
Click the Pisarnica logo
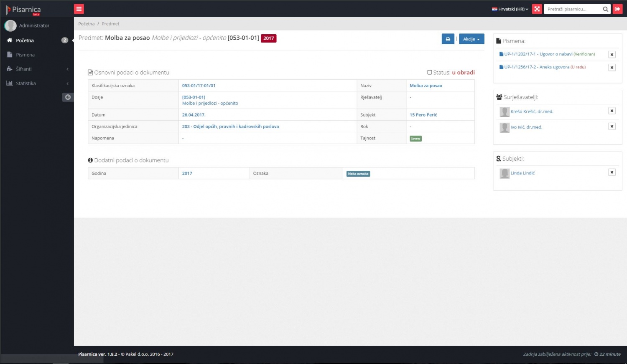23,10
